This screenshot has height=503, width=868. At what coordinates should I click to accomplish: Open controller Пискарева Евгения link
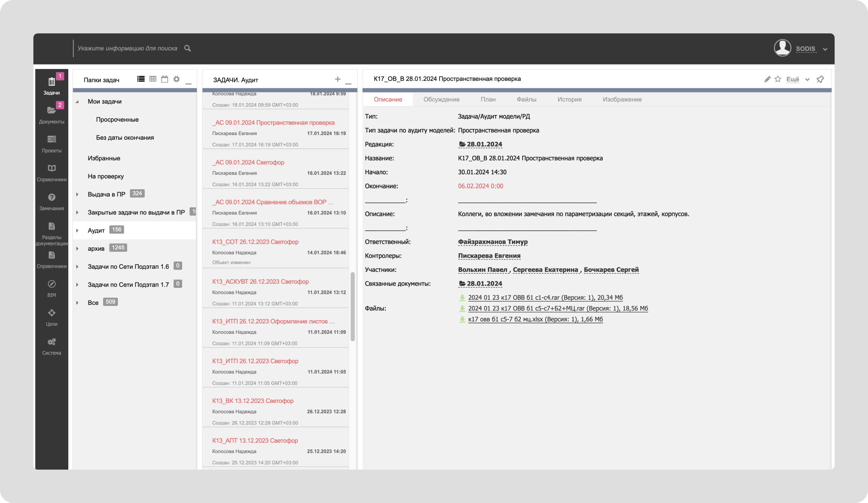489,256
